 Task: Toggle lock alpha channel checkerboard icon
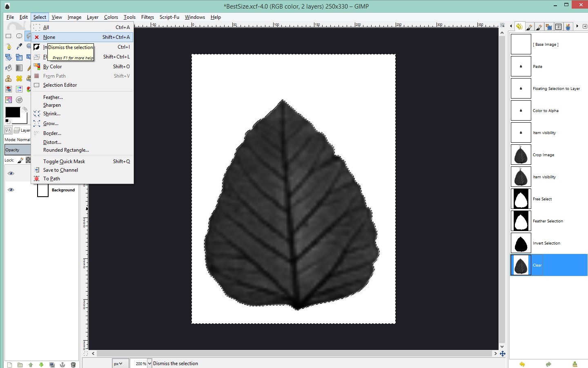pyautogui.click(x=28, y=160)
